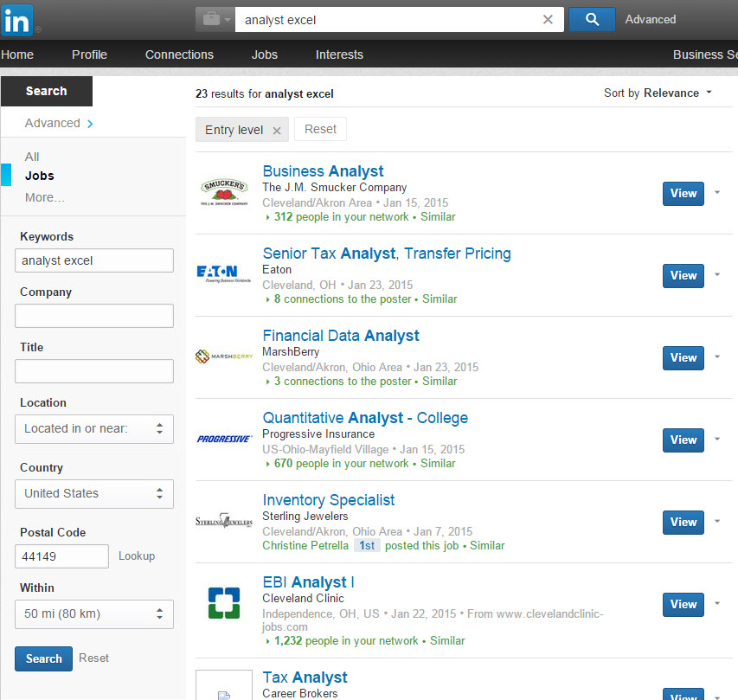Open the briefcase search-type selector
738x700 pixels.
click(x=215, y=20)
